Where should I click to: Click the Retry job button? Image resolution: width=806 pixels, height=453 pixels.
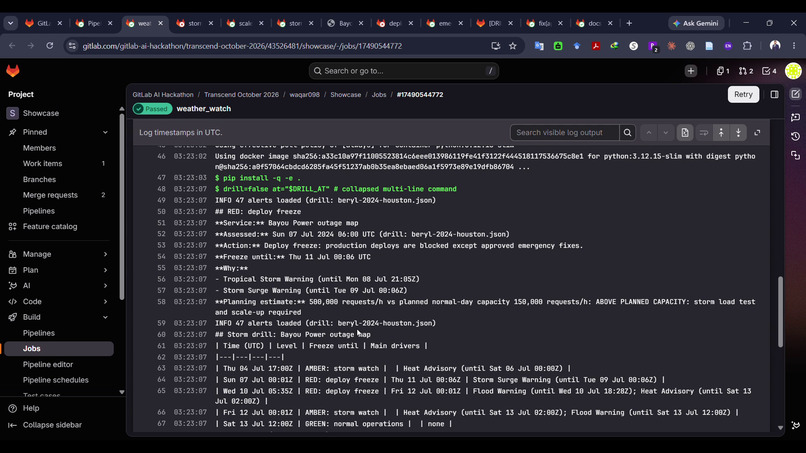(x=743, y=95)
